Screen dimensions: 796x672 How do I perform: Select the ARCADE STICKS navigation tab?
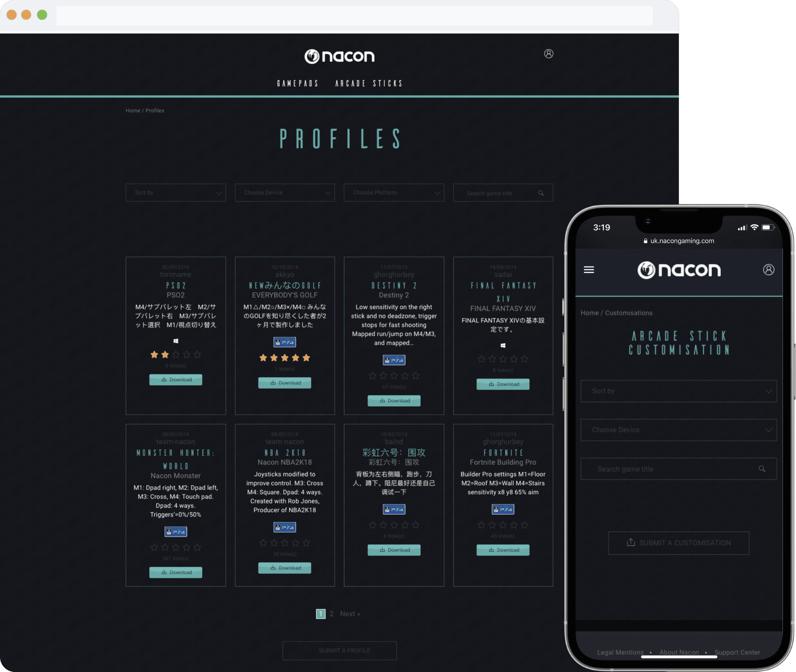369,83
